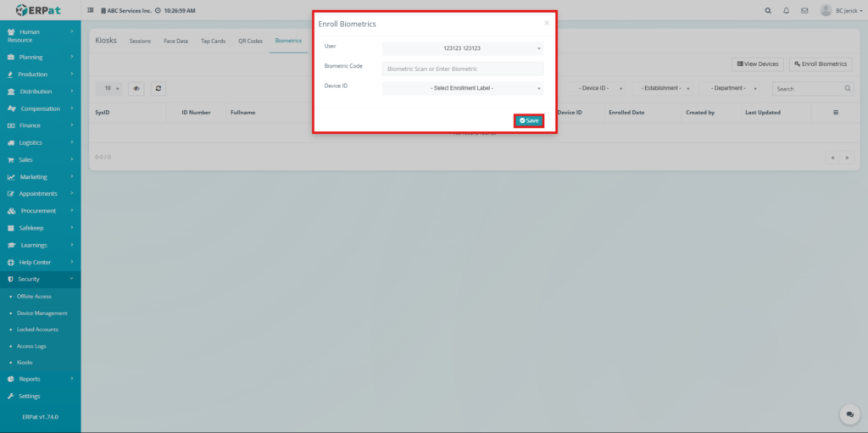Toggle column visibility with the eye icon
Viewport: 868px width, 433px height.
pyautogui.click(x=136, y=88)
